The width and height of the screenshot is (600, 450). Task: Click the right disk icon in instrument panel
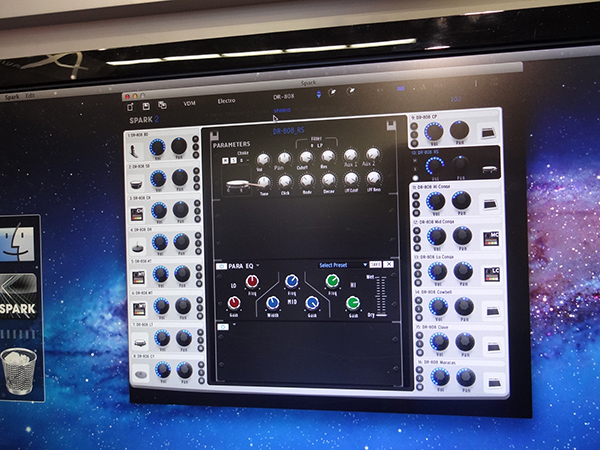coord(391,125)
